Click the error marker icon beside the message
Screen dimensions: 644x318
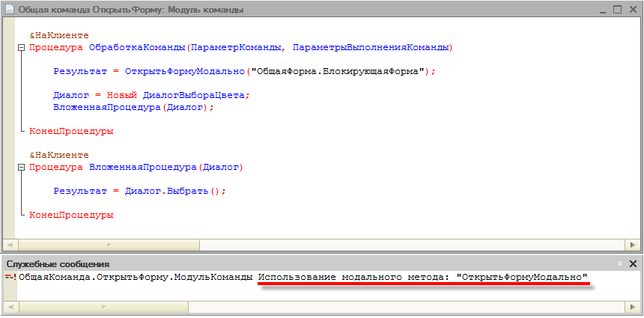coord(10,278)
